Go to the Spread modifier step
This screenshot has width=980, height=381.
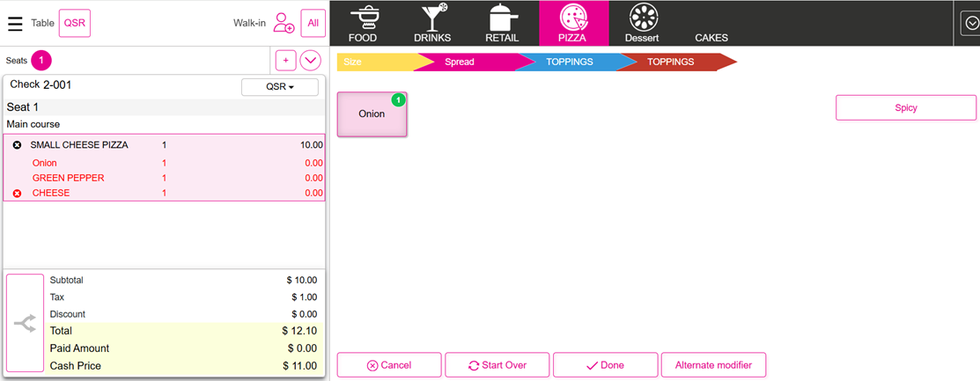click(x=465, y=62)
